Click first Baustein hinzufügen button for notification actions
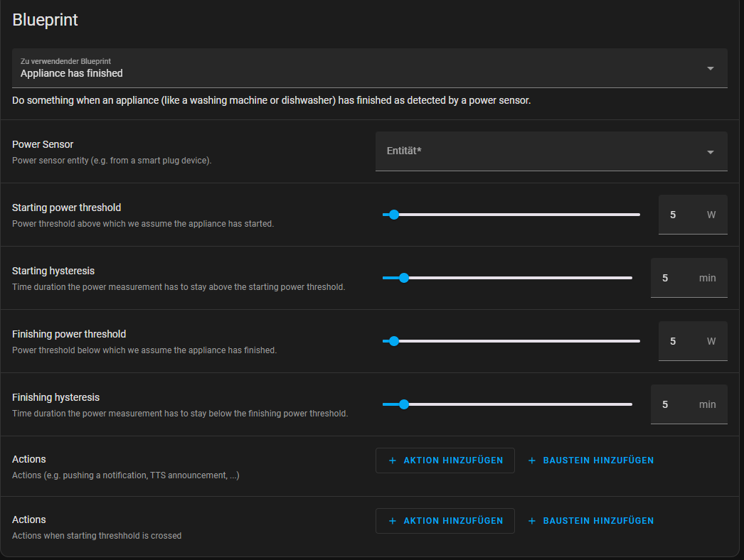744x560 pixels. coord(591,461)
